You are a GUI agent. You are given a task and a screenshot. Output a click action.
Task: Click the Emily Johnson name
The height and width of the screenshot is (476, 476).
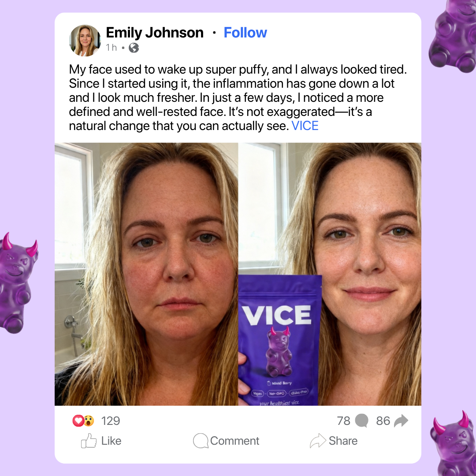(155, 33)
